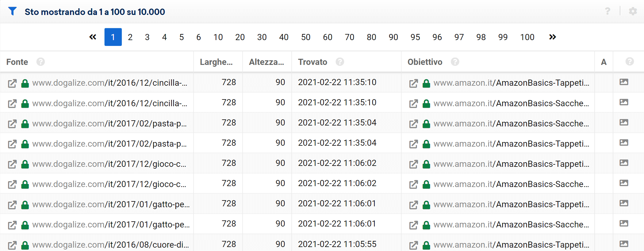Open dogalize pasta-p source link in third row
Viewport: 644px width, 251px height.
tap(109, 124)
